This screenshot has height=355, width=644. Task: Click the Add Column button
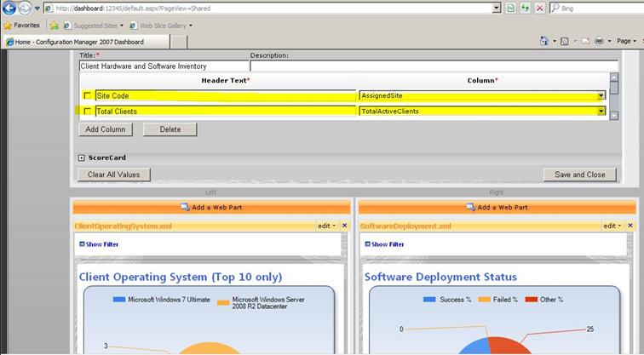coord(106,129)
